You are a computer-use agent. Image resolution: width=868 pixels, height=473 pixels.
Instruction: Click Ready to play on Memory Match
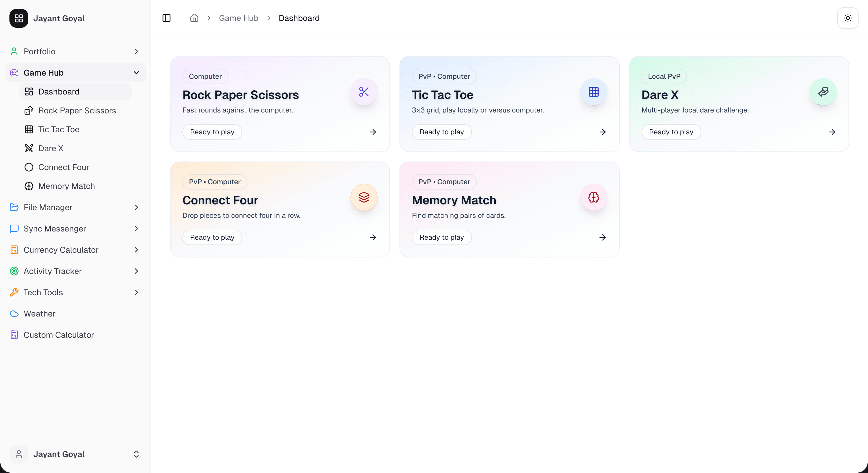442,237
